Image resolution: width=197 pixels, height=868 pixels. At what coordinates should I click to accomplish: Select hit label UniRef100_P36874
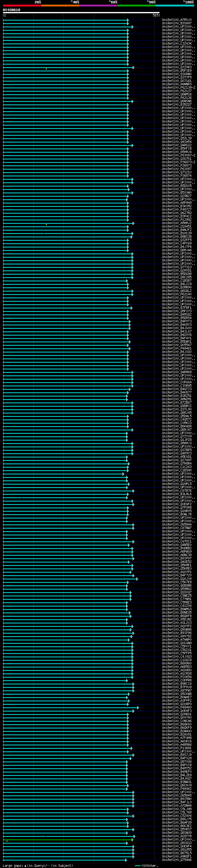(177, 176)
